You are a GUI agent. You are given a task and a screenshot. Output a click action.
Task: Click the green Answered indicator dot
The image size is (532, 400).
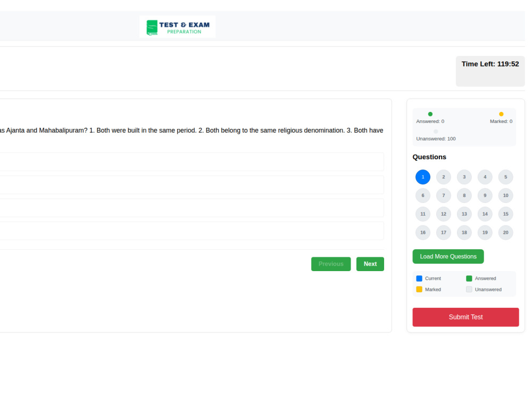(x=430, y=114)
